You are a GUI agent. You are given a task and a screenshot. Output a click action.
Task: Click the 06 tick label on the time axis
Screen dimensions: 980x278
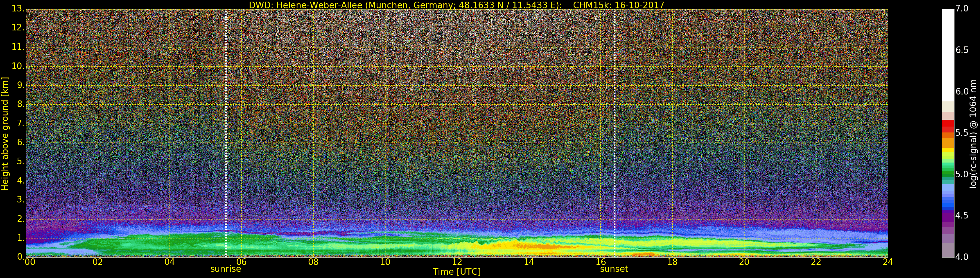pos(241,262)
